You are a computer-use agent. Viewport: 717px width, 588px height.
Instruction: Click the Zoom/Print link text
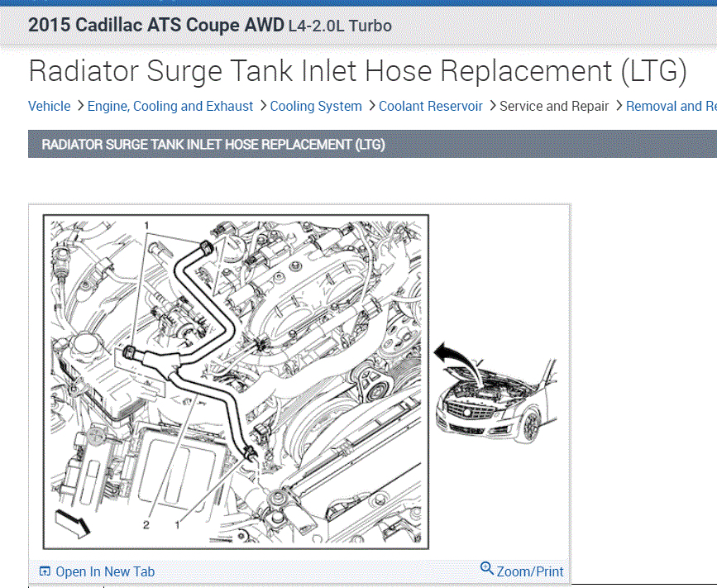[x=530, y=571]
